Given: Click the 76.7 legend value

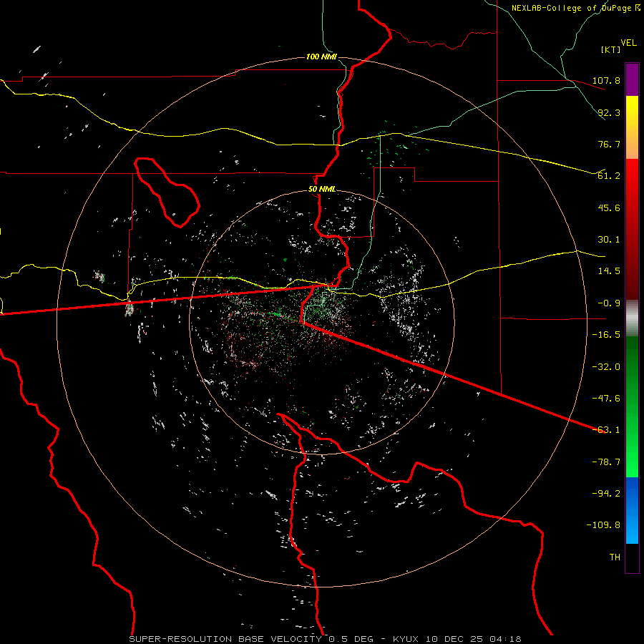Looking at the screenshot, I should pos(609,144).
